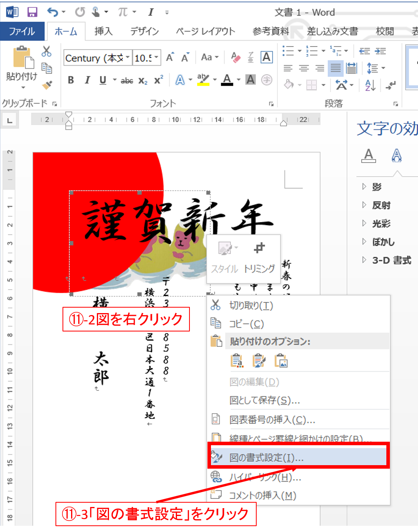418x532 pixels.
Task: Click the Copy icon in Clipboard group
Action: tap(46, 68)
